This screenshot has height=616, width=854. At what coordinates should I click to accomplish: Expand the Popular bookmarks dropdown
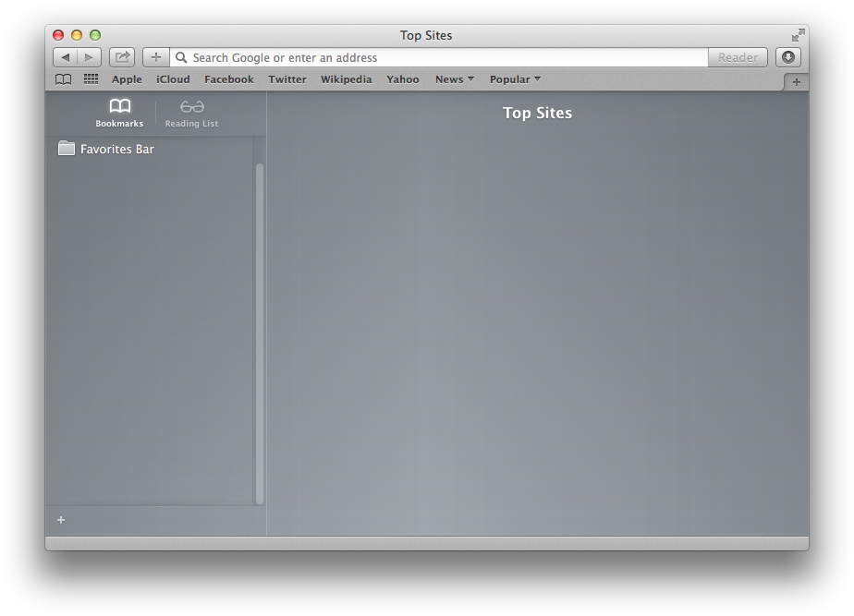click(x=515, y=79)
